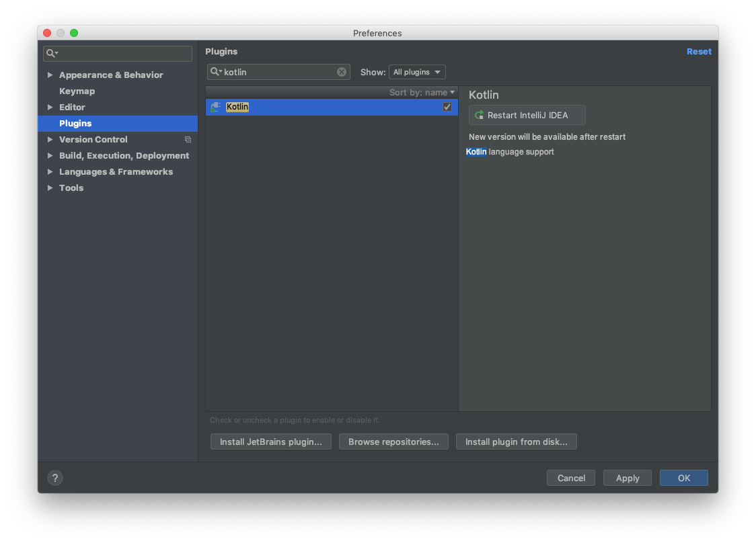Screen dimensions: 756x543
Task: Select Appearance & Behavior label
Action: click(112, 75)
